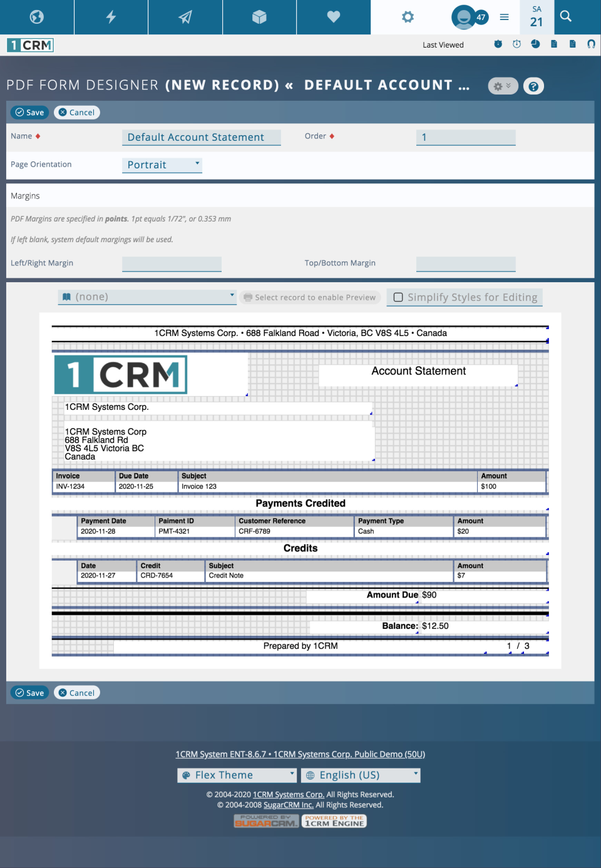Focus the Top/Bottom Margin field

click(466, 264)
